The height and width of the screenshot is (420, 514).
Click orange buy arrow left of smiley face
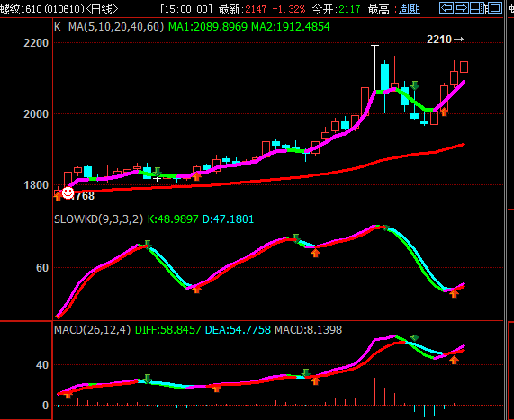click(58, 196)
